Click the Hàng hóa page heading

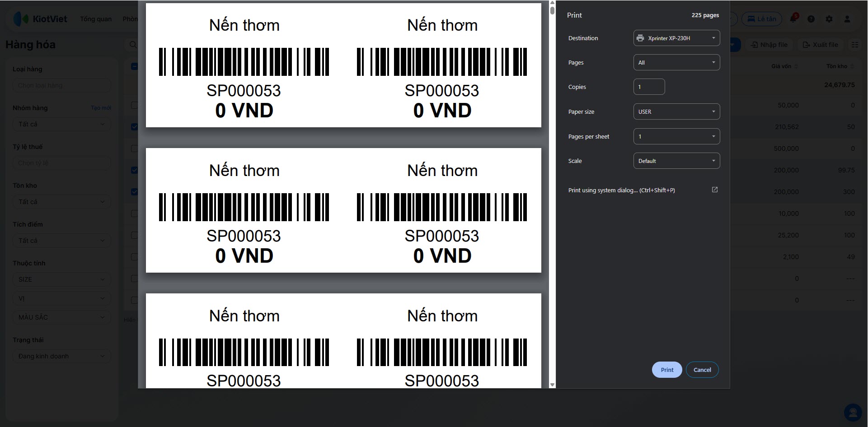click(30, 45)
